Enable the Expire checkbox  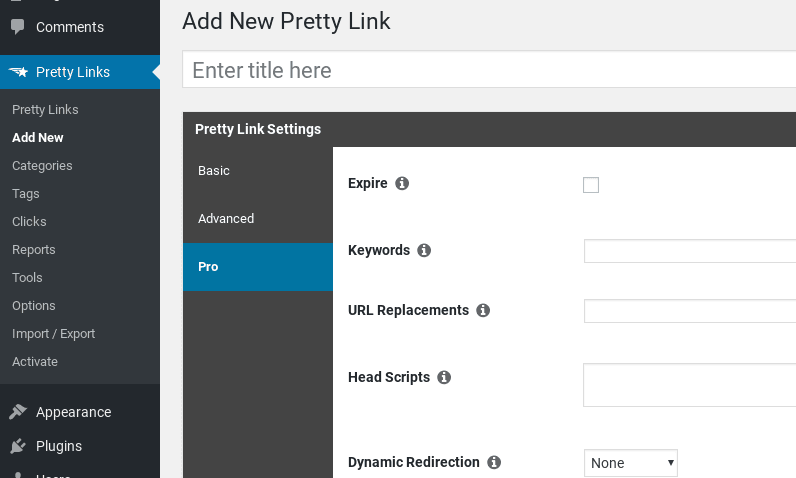(591, 185)
